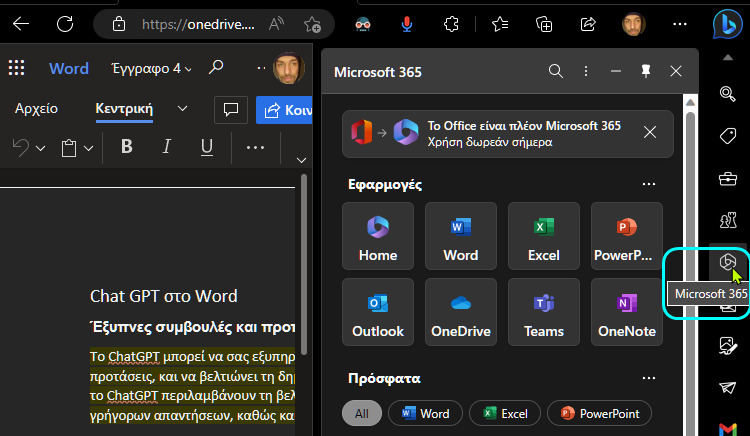Viewport: 750px width, 436px height.
Task: Search in Microsoft 365 pane
Action: 556,71
